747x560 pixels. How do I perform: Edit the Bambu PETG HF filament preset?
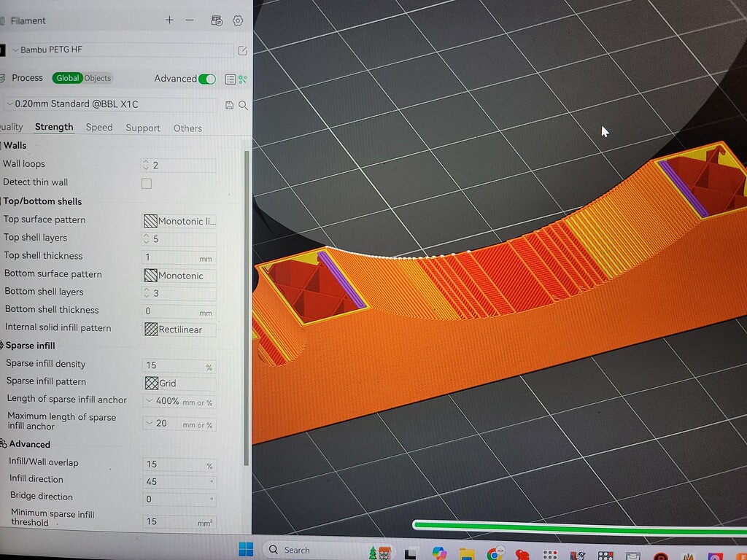tap(242, 50)
